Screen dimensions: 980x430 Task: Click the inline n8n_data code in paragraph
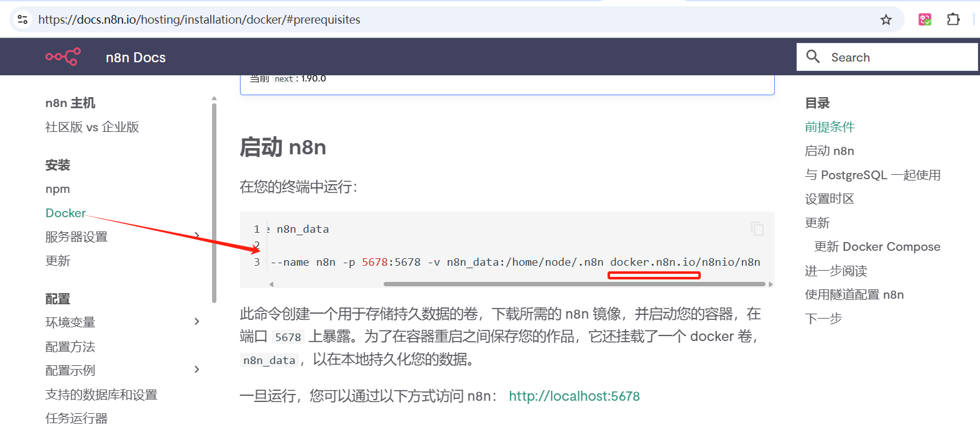269,360
